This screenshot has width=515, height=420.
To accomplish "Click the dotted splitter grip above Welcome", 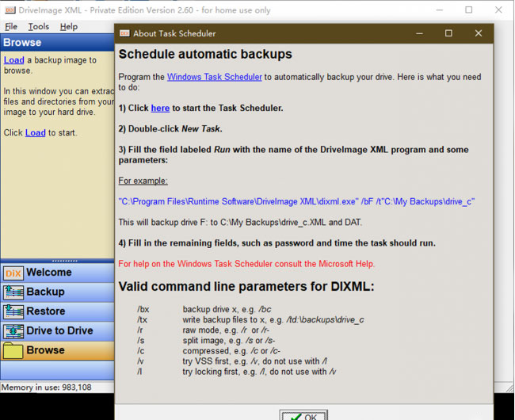I will [65, 261].
